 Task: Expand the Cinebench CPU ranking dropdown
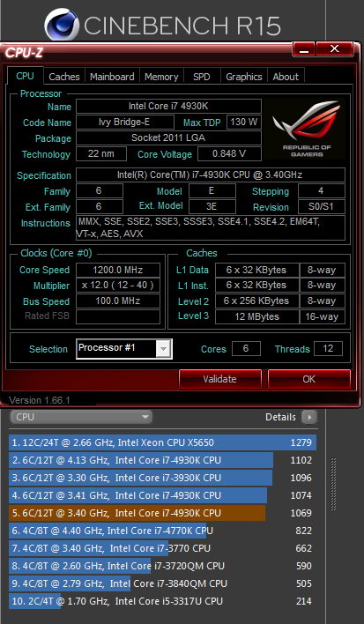click(81, 417)
